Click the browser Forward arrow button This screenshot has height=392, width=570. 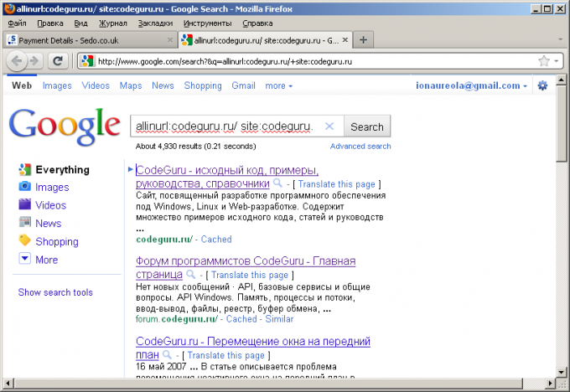pos(34,61)
